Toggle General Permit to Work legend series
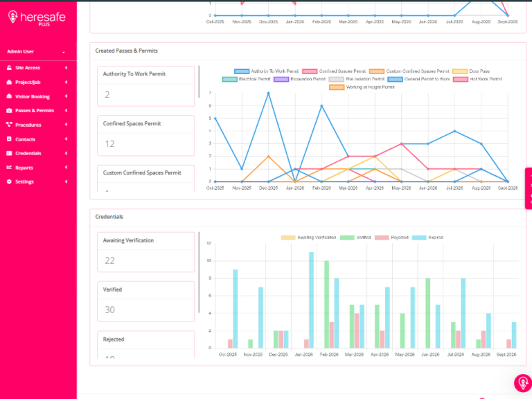Viewport: 532px width, 399px height. pos(418,79)
